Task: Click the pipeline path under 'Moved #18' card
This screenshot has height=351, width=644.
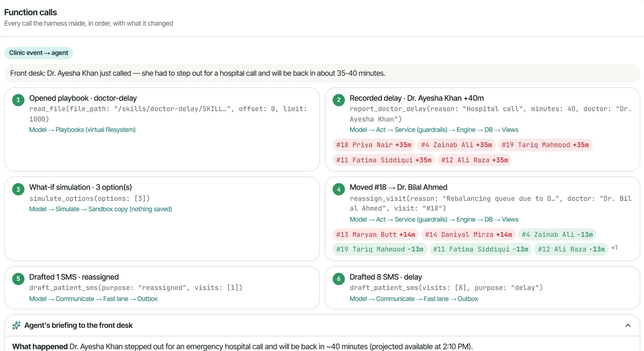Action: point(434,219)
